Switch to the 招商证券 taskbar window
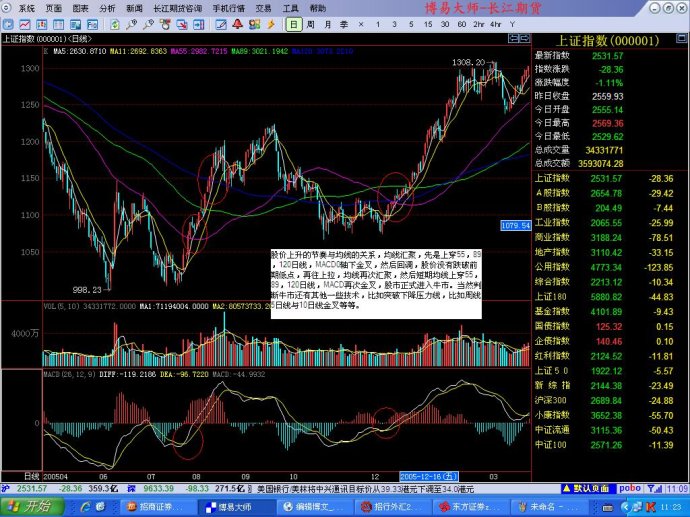690x517 pixels. click(x=156, y=507)
